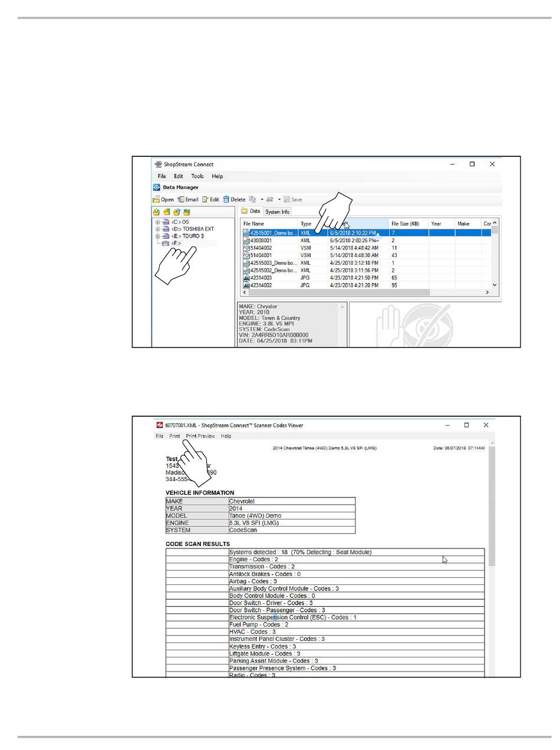Image resolution: width=560 pixels, height=750 pixels.
Task: Open the Edit menu in ShopStream Connect
Action: tap(178, 176)
